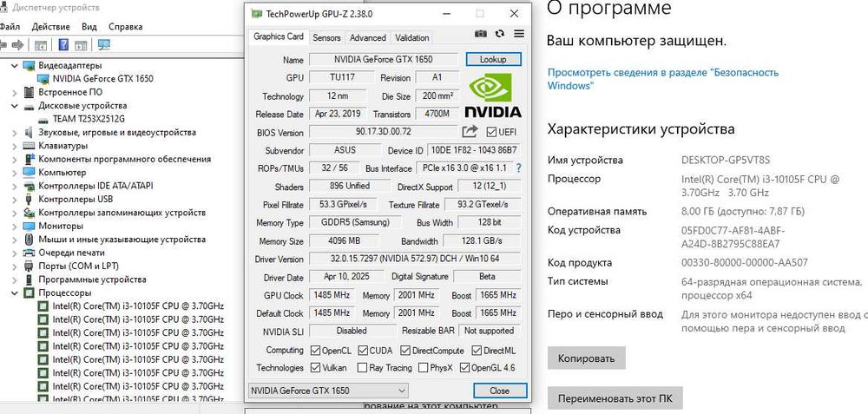
Task: Collapse the Видеоадаптеры tree node
Action: [15, 65]
